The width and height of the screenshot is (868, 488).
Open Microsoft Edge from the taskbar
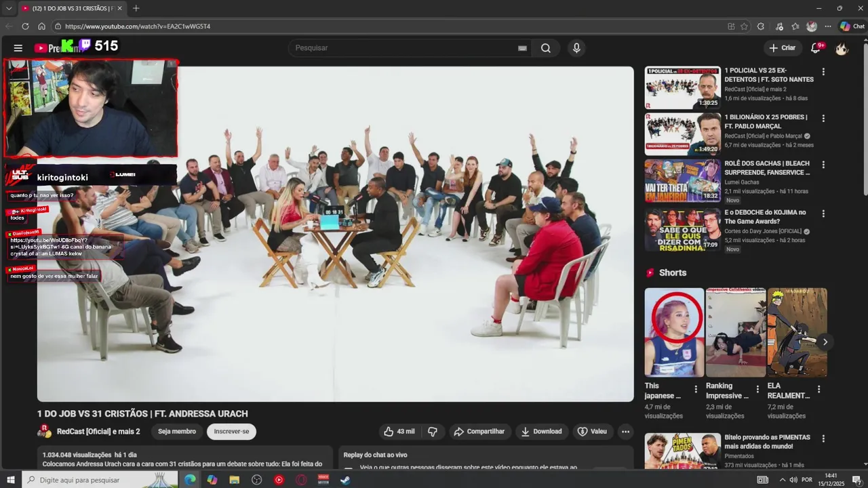(190, 480)
